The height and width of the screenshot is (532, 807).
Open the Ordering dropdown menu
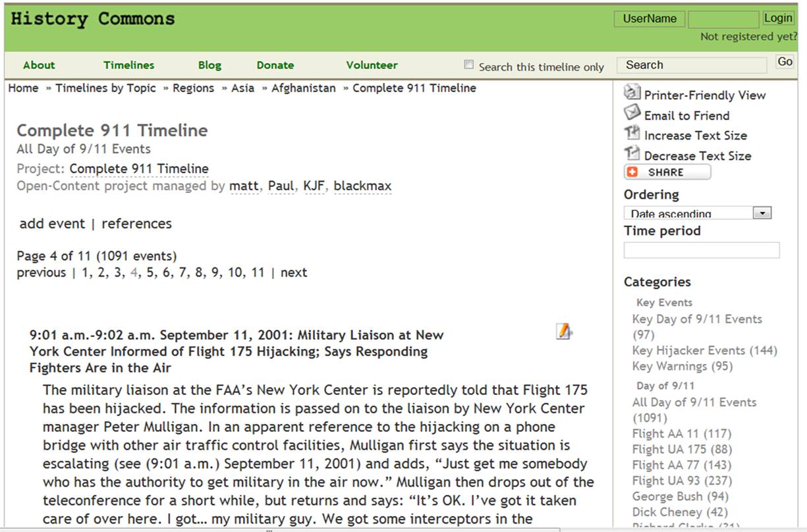pos(762,213)
